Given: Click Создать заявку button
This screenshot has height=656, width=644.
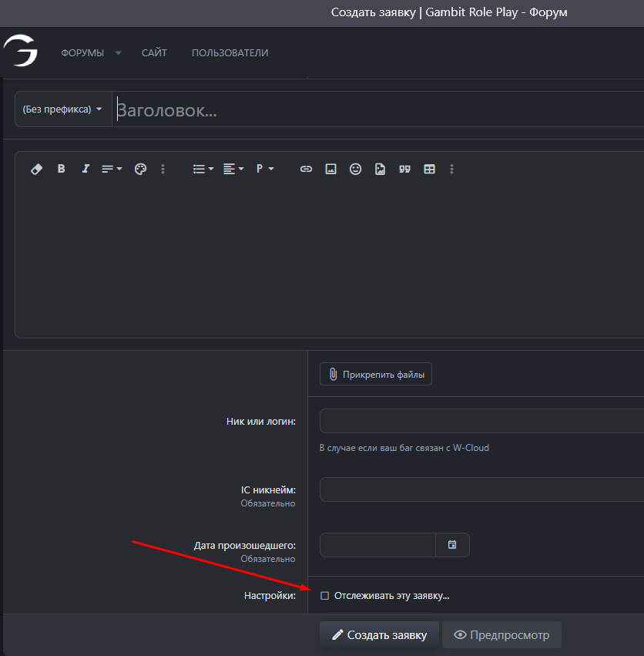Looking at the screenshot, I should [379, 634].
